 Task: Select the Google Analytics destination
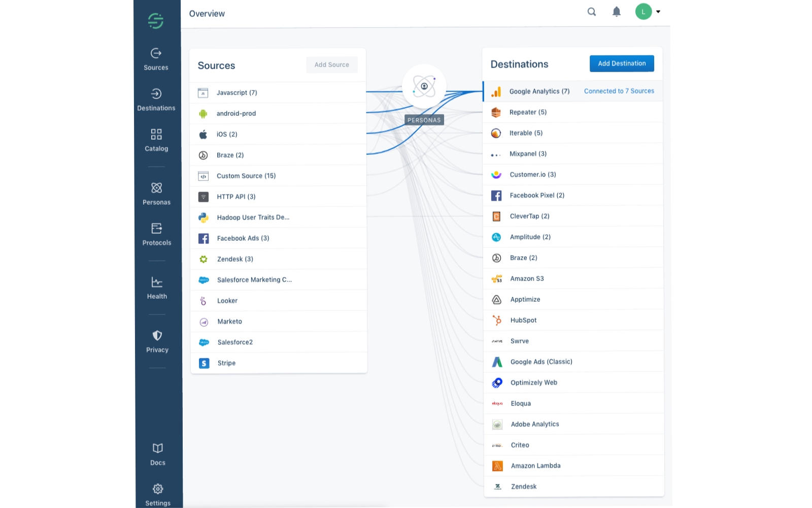point(539,91)
